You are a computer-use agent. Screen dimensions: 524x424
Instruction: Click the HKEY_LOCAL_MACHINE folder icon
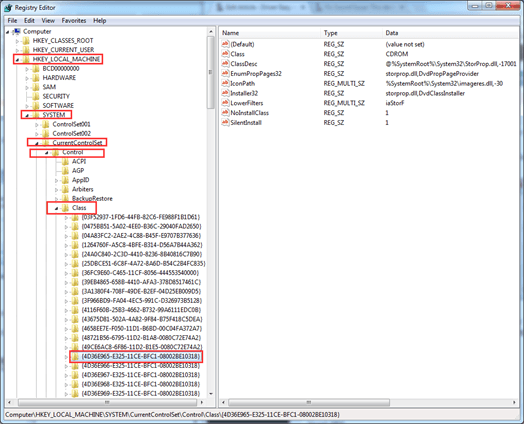tap(26, 59)
